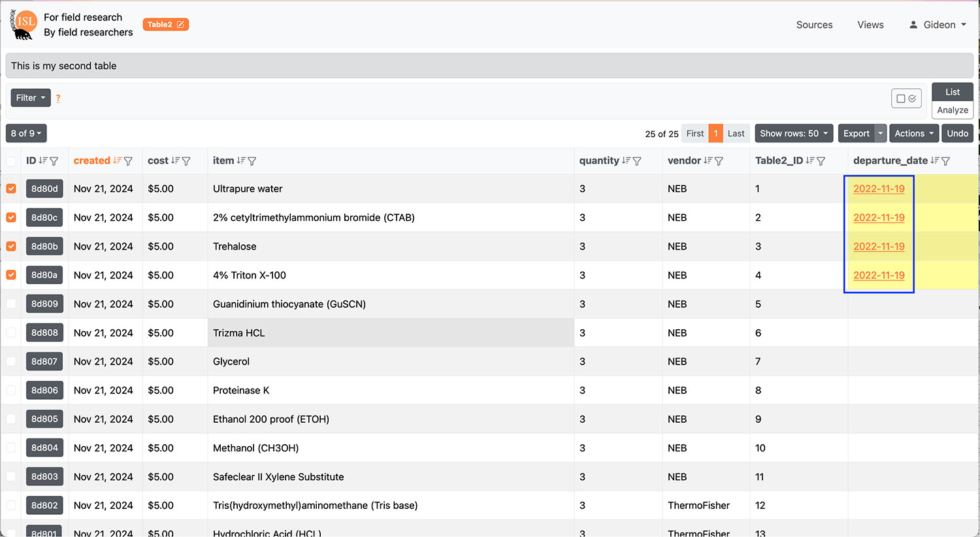The height and width of the screenshot is (537, 980).
Task: Open the Filter dropdown
Action: [31, 98]
